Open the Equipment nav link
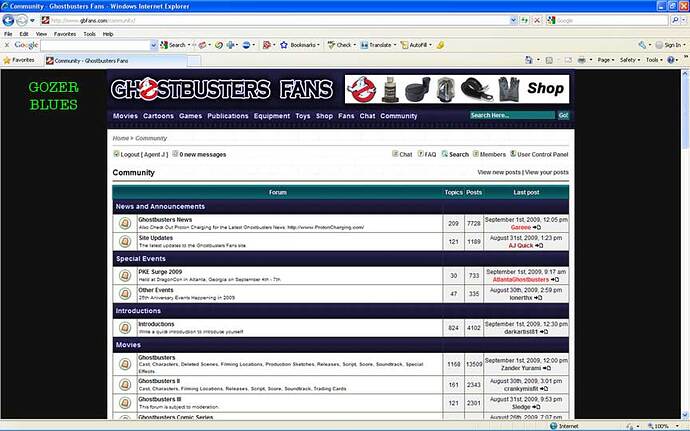The width and height of the screenshot is (690, 431). tap(272, 116)
